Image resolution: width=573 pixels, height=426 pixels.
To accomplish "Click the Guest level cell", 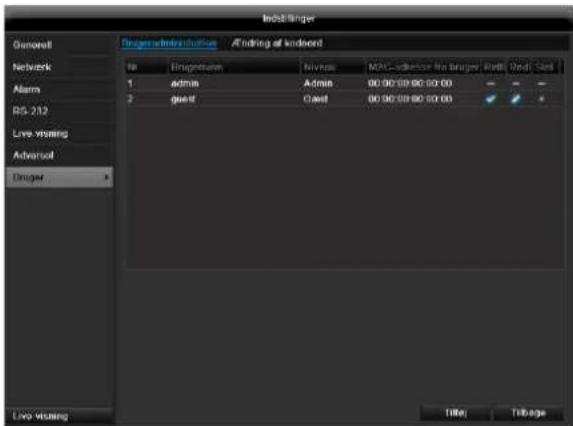I will tap(315, 99).
